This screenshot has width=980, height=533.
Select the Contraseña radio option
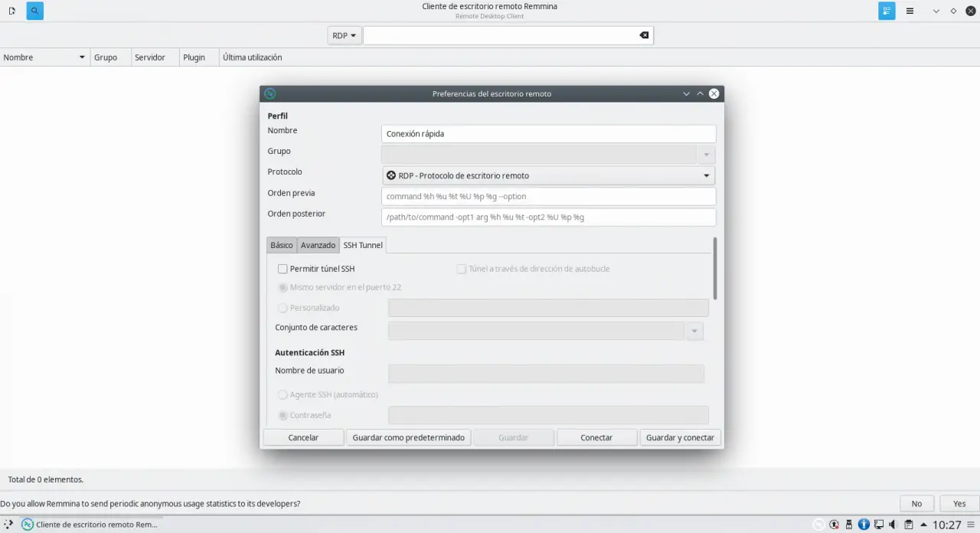pos(283,415)
